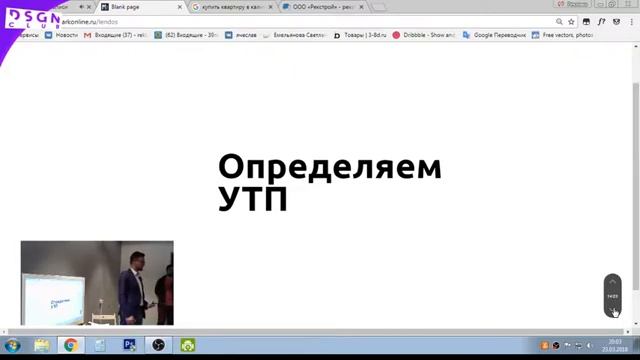The height and width of the screenshot is (360, 640).
Task: Switch to OBS Studio in the taskbar
Action: [x=158, y=345]
